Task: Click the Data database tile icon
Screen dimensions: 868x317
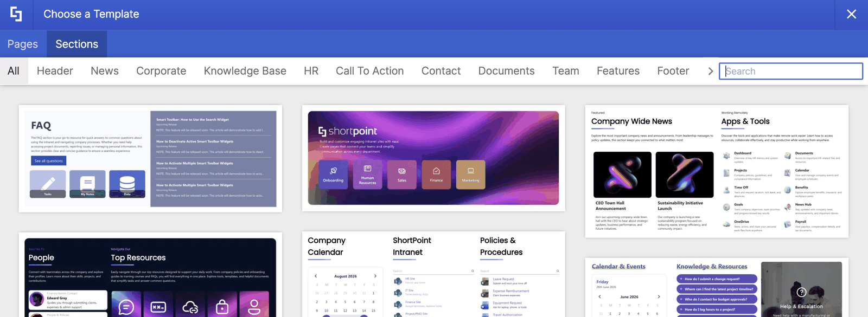Action: pyautogui.click(x=127, y=184)
